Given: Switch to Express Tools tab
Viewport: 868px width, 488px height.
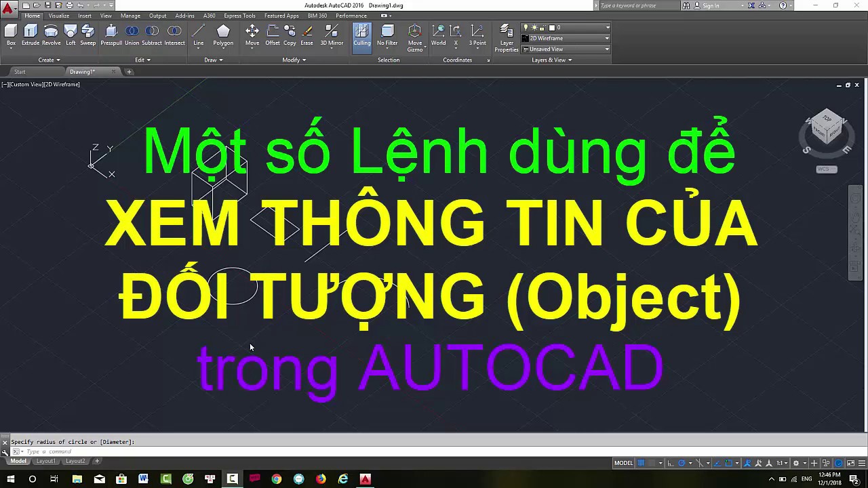Looking at the screenshot, I should pos(239,16).
